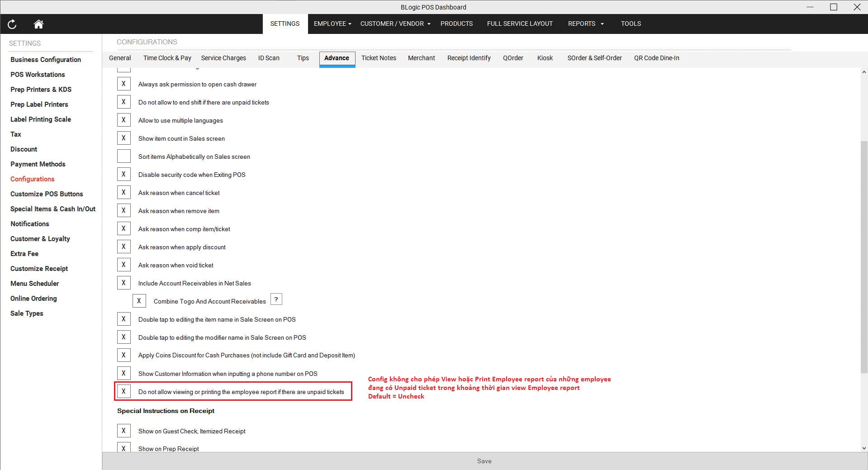Toggle the unpaid tickets employee report checkbox
The height and width of the screenshot is (470, 868).
(123, 391)
